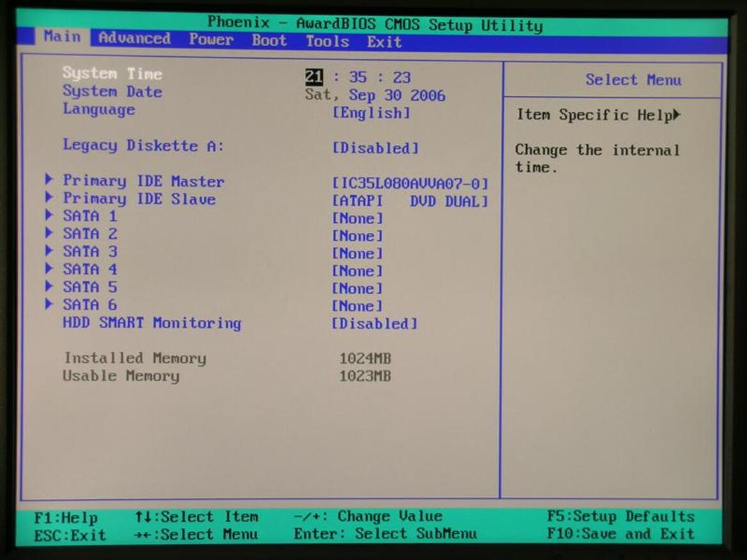Image resolution: width=747 pixels, height=560 pixels.
Task: Click the triangle arrow next to SATA 1
Action: [49, 215]
